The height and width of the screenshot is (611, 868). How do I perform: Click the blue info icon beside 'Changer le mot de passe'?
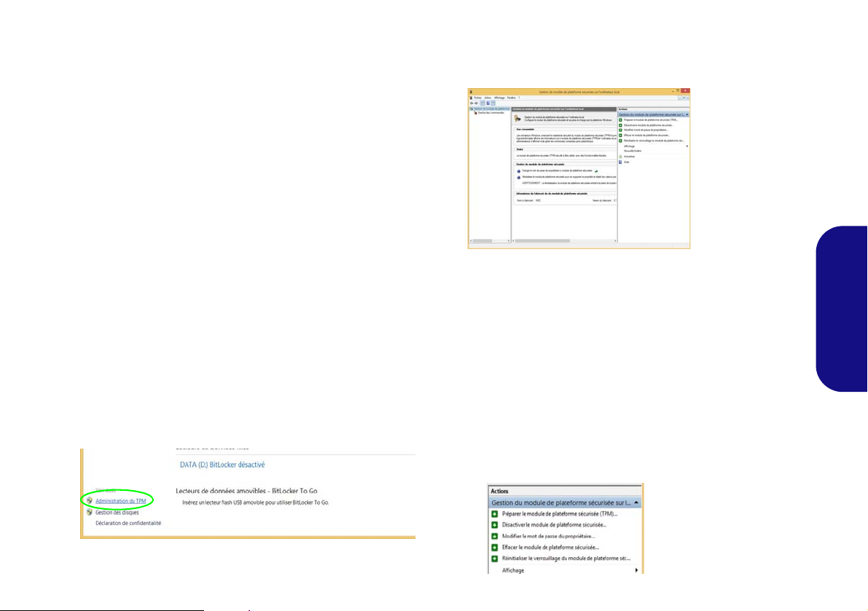pos(519,171)
